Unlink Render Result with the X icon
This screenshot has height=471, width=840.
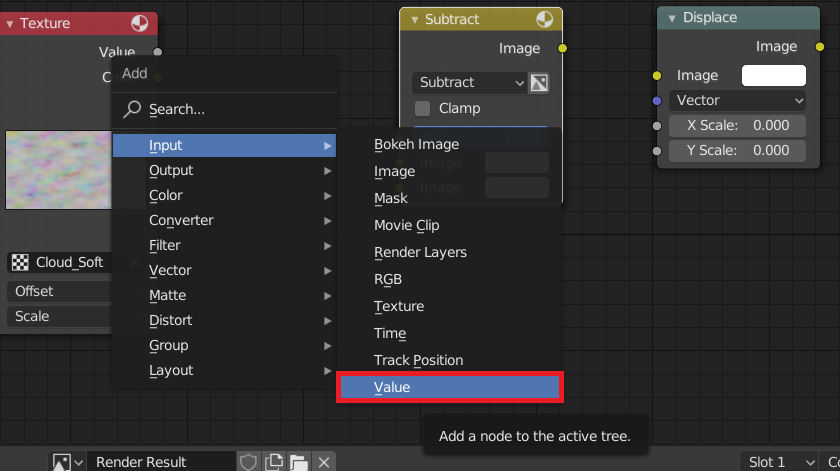[x=324, y=462]
